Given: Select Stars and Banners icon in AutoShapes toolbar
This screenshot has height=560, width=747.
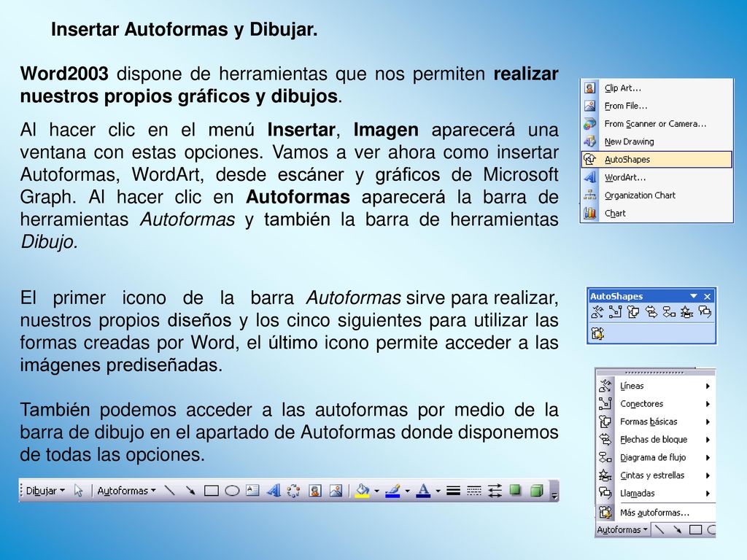Looking at the screenshot, I should (686, 312).
